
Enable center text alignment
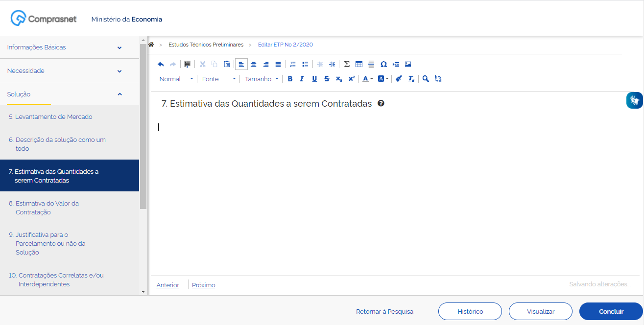[x=253, y=64]
